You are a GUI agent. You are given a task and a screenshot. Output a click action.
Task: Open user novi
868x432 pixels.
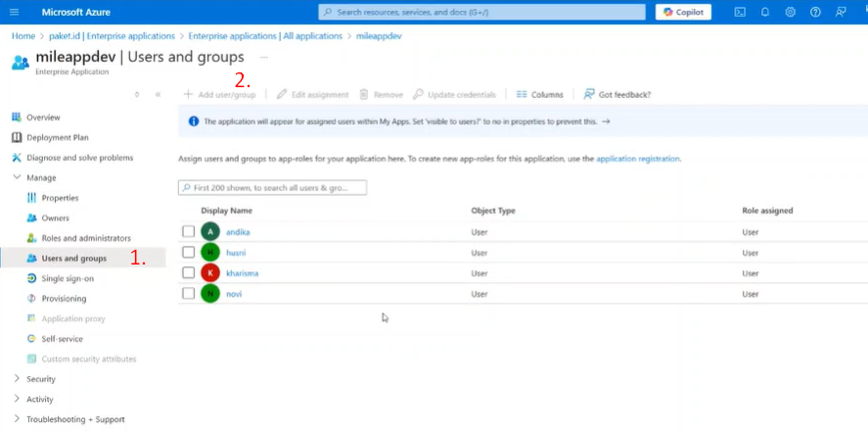tap(234, 294)
